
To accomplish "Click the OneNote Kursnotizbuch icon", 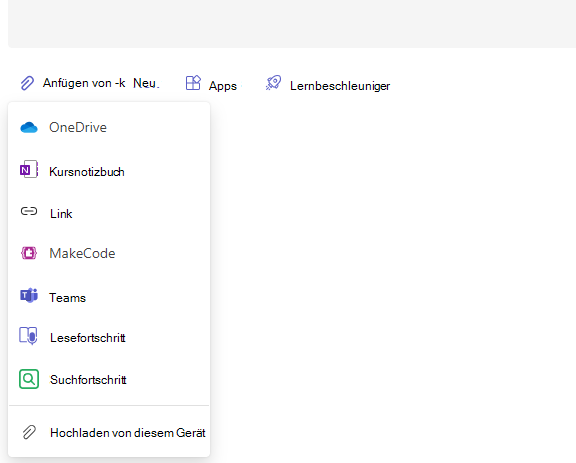I will [x=29, y=169].
